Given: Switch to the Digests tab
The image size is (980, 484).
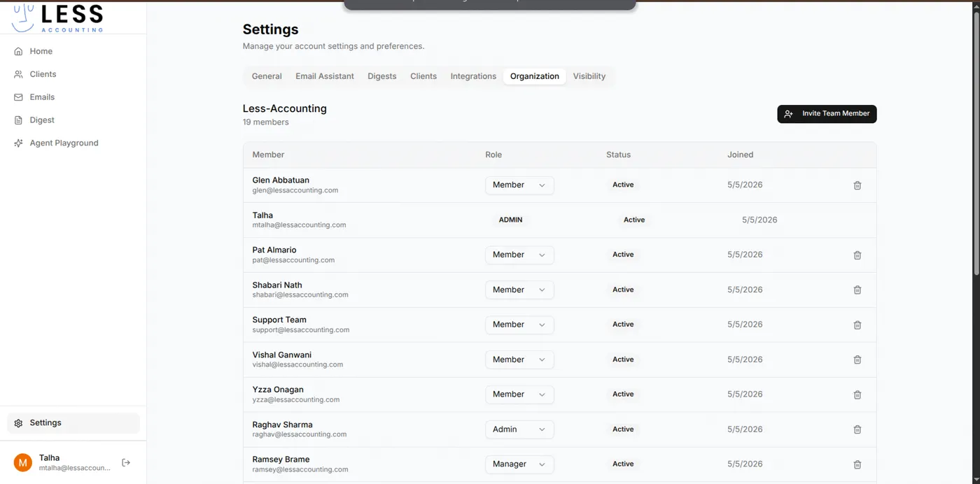Looking at the screenshot, I should 382,76.
